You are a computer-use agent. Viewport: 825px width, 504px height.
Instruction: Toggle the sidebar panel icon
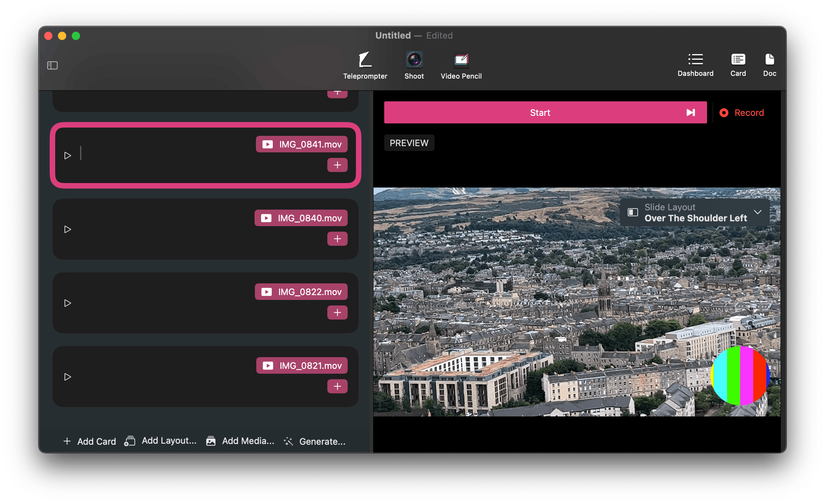pos(52,65)
